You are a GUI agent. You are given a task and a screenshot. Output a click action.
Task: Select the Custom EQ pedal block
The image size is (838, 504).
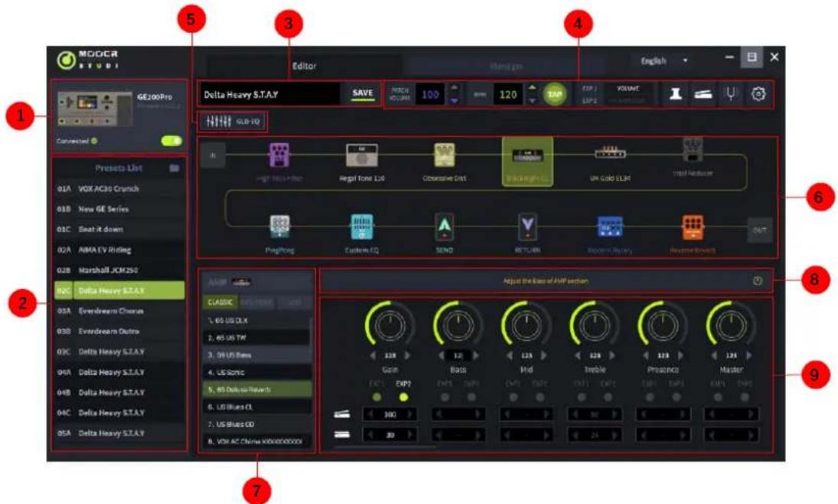point(362,227)
